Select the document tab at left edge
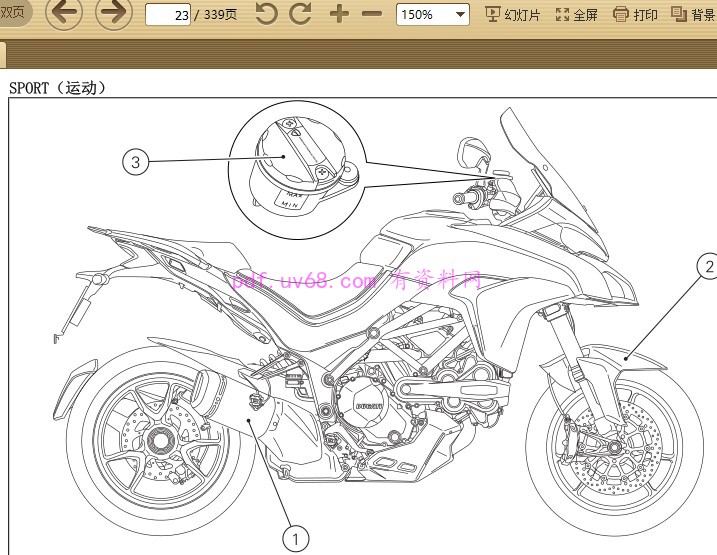The image size is (717, 555). click(x=3, y=55)
